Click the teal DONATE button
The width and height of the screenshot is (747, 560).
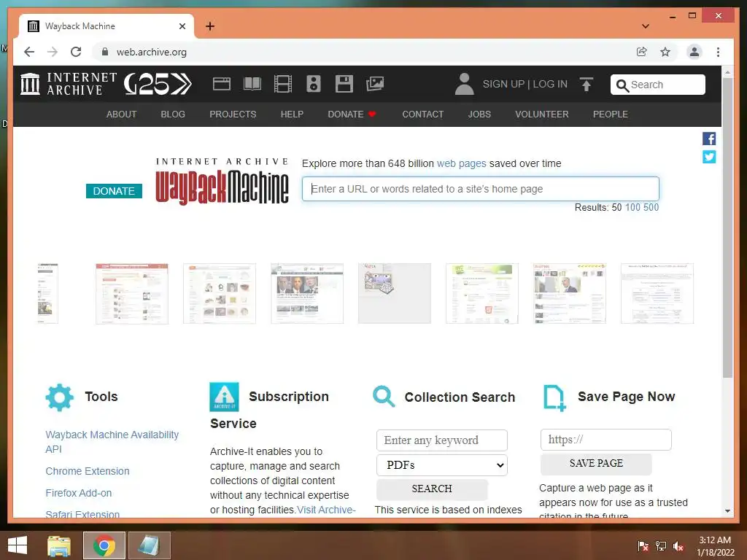coord(114,191)
